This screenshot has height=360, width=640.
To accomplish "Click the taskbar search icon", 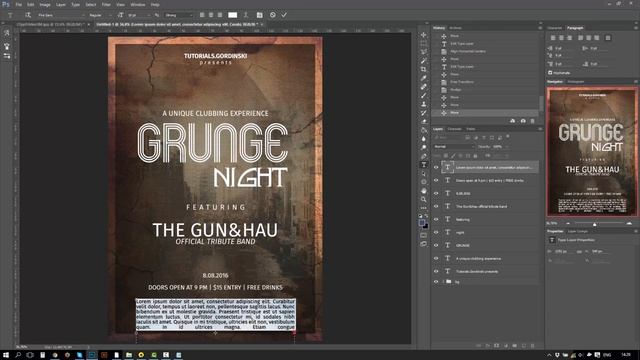I will tap(18, 355).
